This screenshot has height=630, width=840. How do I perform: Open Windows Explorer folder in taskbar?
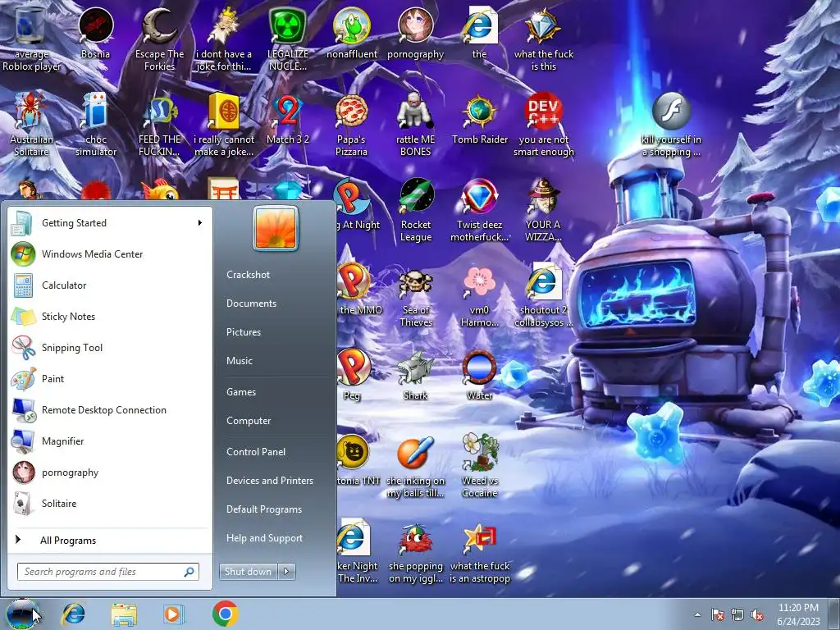click(124, 614)
